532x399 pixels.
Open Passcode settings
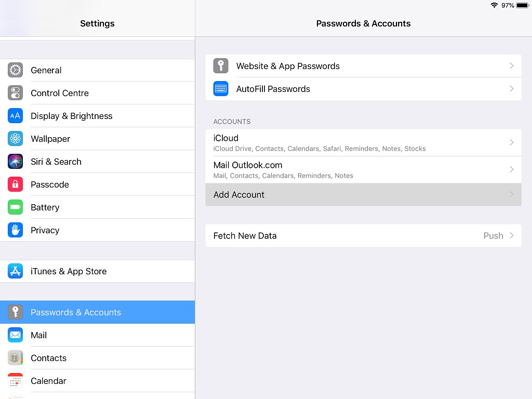coord(97,184)
